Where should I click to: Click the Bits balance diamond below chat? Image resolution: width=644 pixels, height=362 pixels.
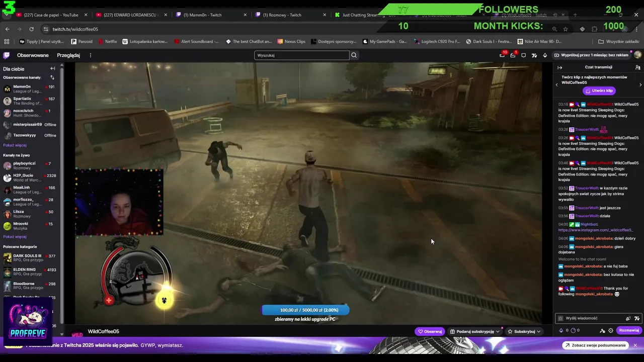point(561,330)
